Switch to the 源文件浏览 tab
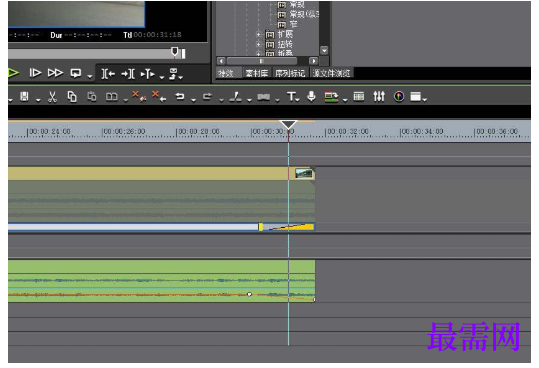Viewport: 539px width, 368px height. 331,73
